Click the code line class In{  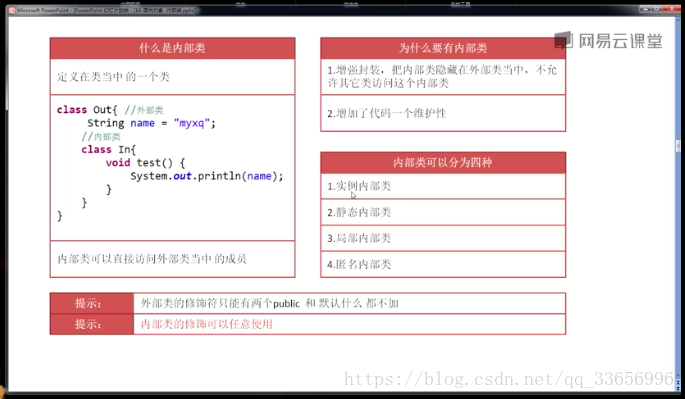coord(108,149)
